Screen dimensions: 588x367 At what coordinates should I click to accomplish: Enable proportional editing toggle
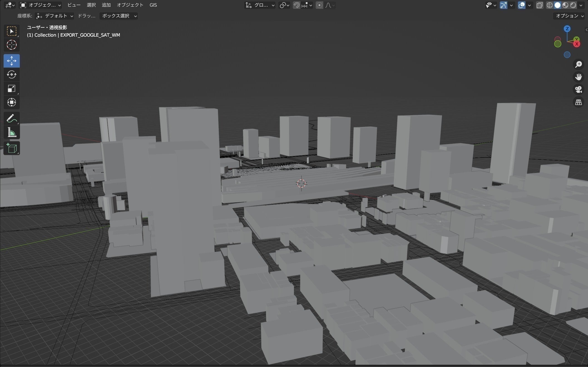click(319, 5)
